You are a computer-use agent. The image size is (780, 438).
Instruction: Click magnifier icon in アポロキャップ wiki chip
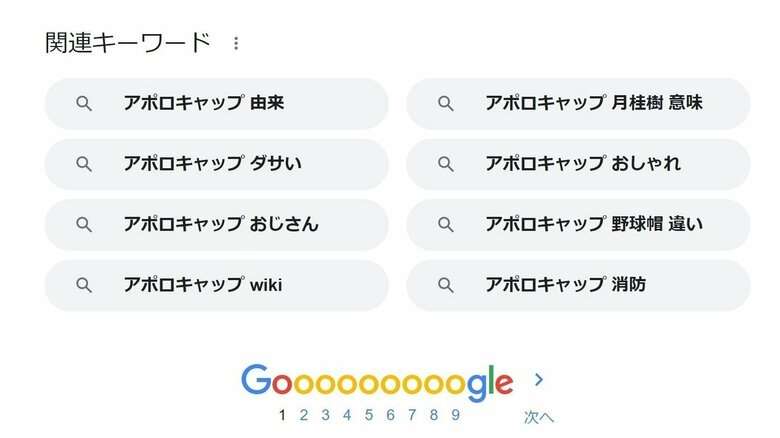tap(84, 285)
